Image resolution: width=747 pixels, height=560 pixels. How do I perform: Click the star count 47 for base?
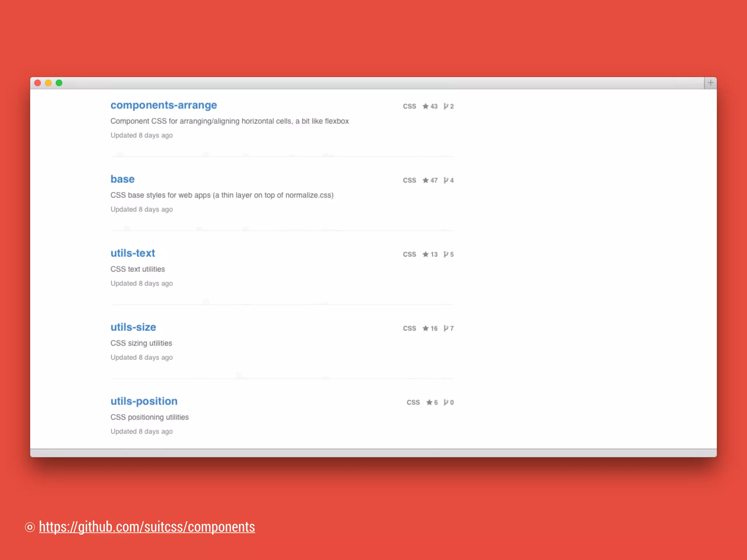[x=430, y=180]
